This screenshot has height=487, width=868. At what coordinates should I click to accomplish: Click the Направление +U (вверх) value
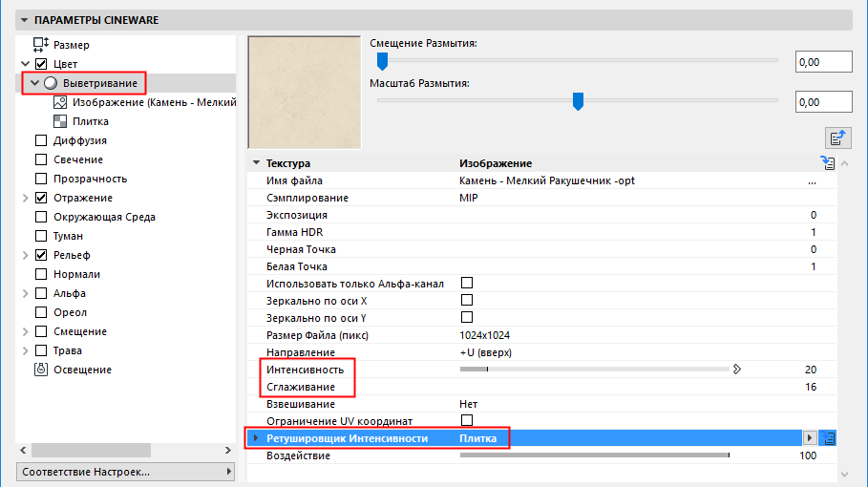[x=485, y=352]
